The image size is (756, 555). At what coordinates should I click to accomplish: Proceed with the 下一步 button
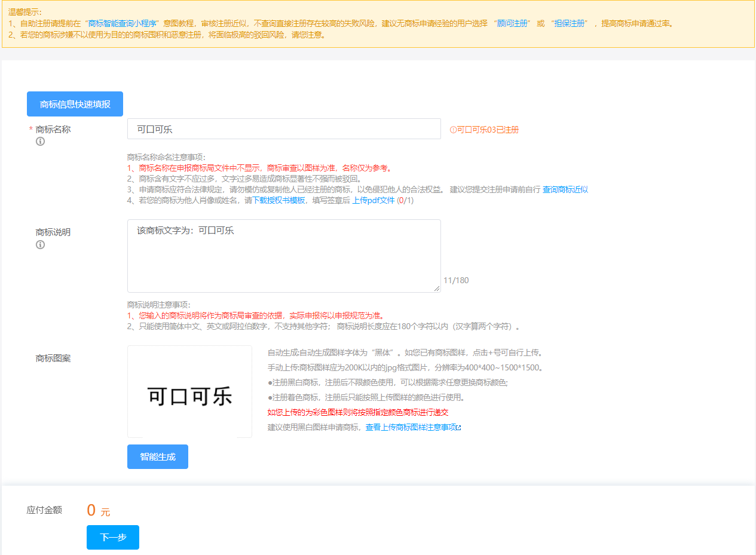(x=113, y=537)
